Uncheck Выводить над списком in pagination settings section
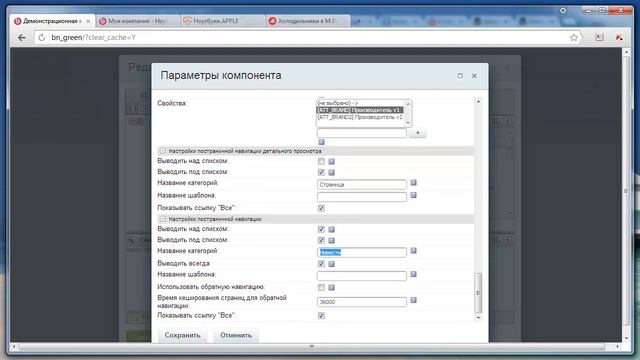Screen dimensions: 640x360 coord(321,229)
